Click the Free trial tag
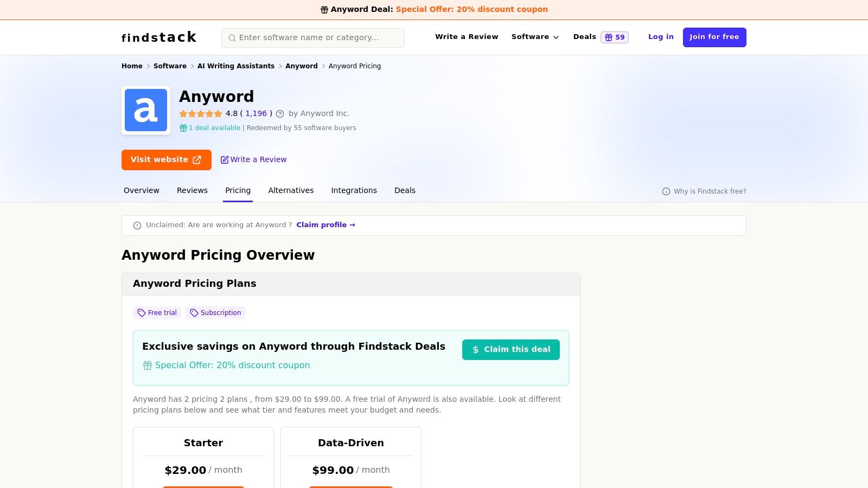 click(x=157, y=313)
